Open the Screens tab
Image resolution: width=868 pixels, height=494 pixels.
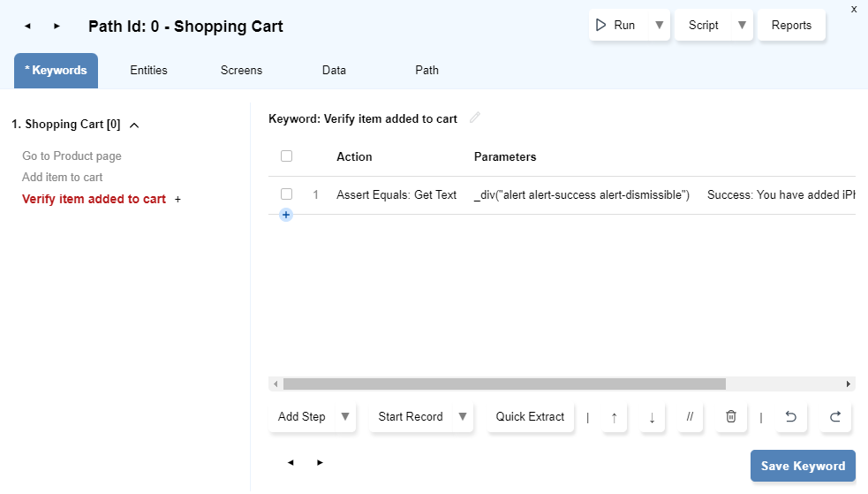[241, 71]
